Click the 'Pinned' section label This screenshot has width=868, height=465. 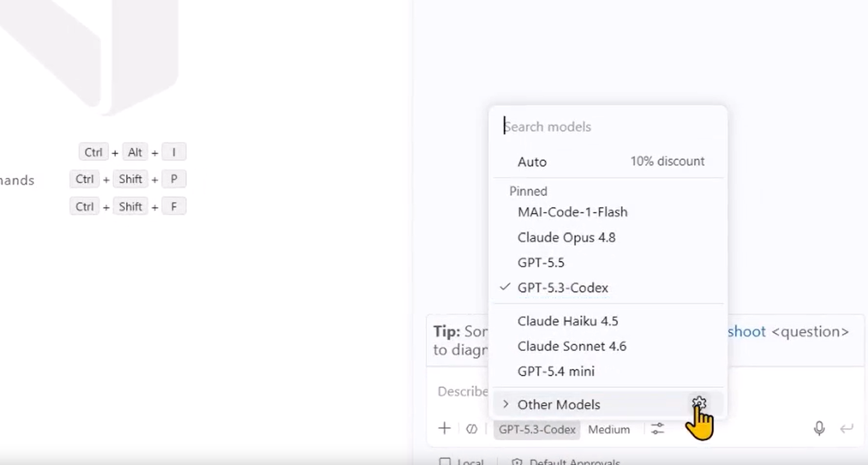tap(528, 191)
